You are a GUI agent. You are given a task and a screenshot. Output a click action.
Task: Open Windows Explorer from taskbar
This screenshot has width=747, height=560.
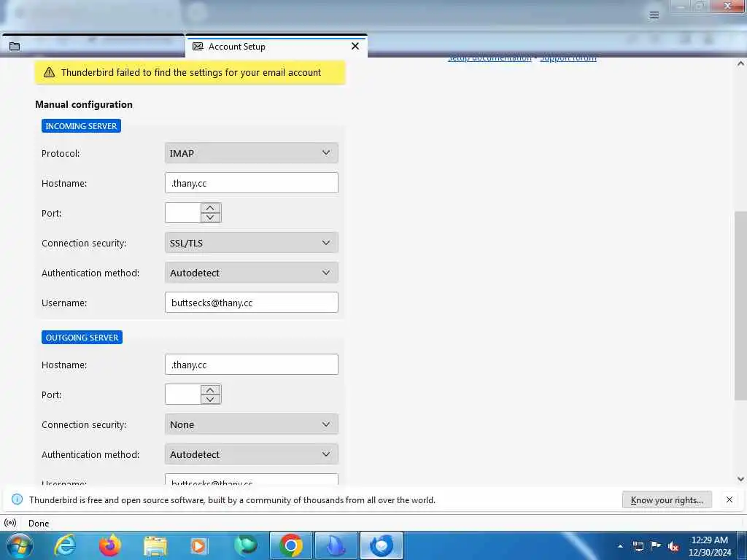[x=155, y=546]
